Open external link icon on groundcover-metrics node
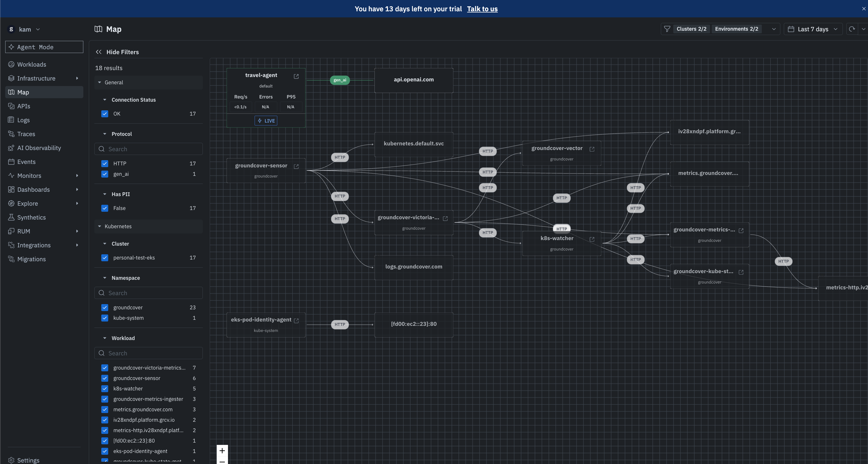This screenshot has width=868, height=464. point(741,231)
